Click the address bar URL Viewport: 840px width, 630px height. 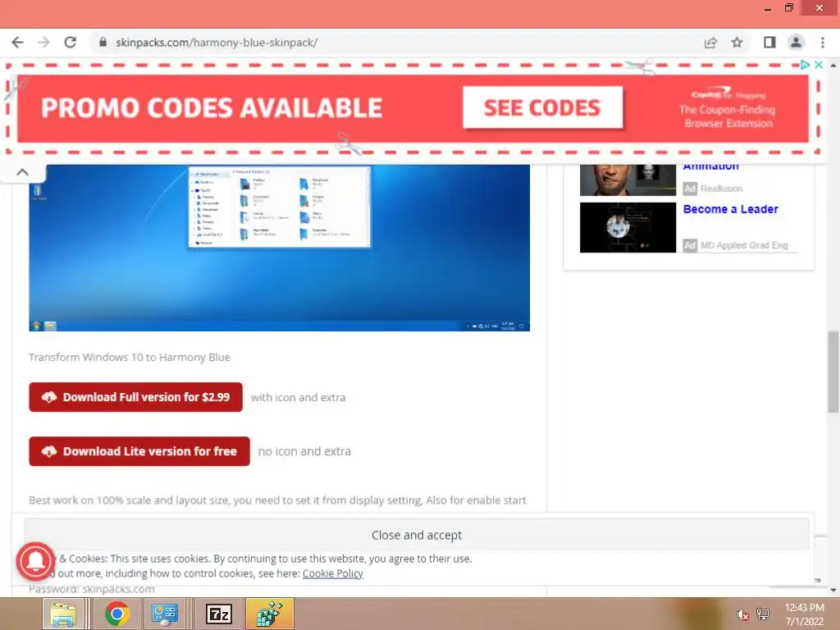[217, 43]
